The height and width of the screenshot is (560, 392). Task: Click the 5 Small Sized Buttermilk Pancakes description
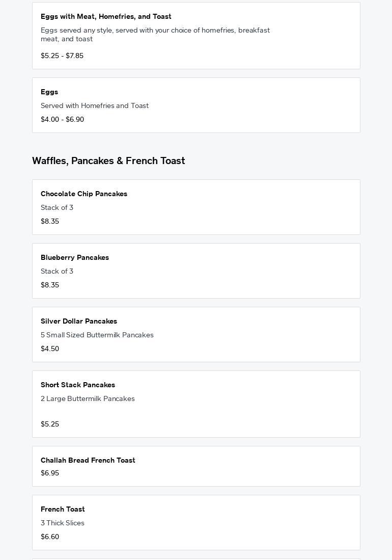point(97,335)
